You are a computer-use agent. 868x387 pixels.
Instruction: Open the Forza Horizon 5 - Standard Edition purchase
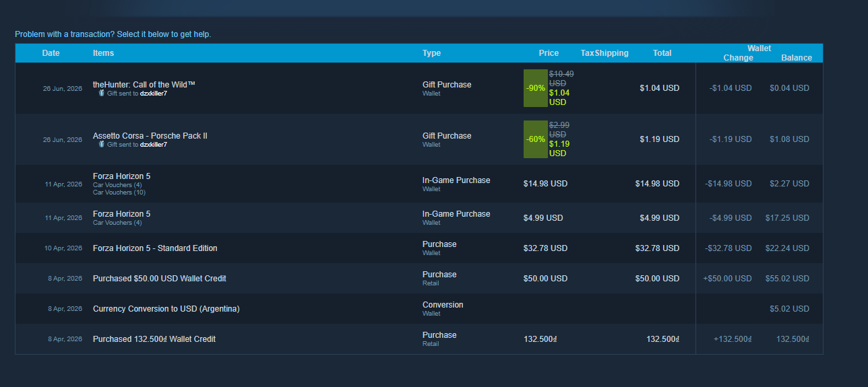click(418, 248)
